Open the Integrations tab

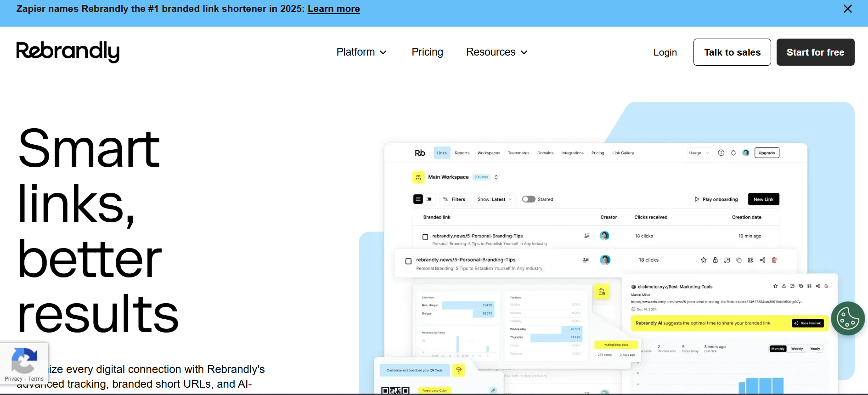pos(572,153)
